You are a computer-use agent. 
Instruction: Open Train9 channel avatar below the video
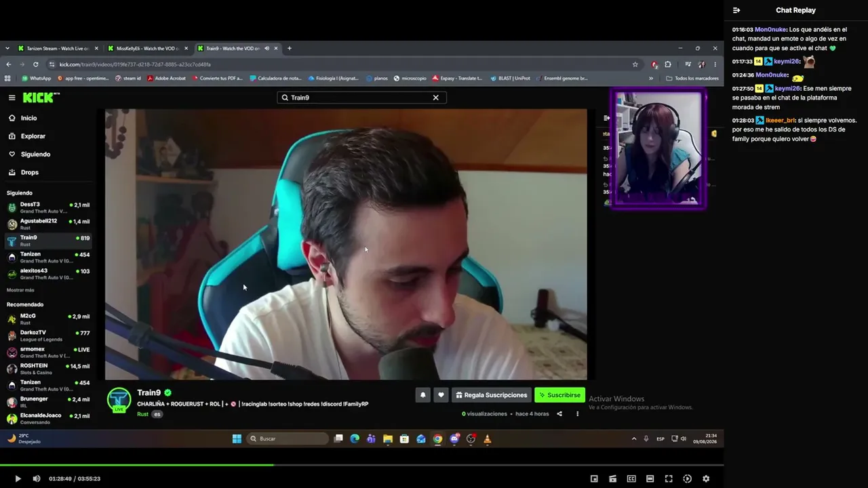119,400
